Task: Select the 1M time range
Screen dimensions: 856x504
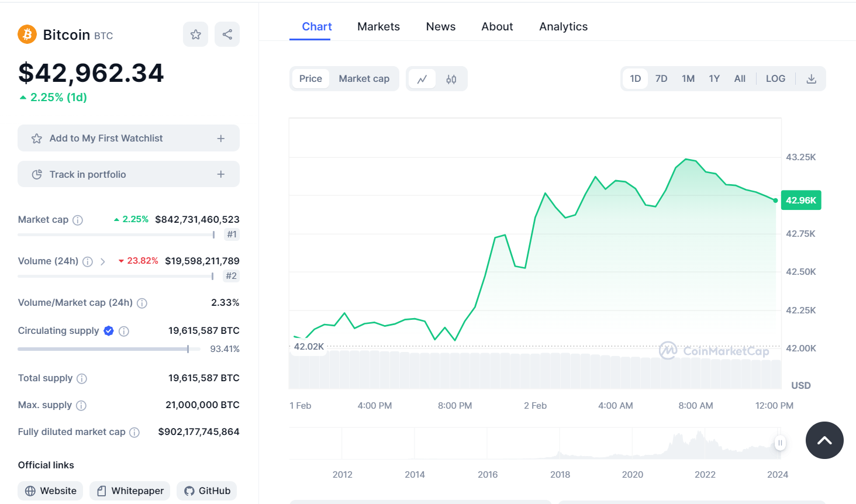Action: (688, 79)
